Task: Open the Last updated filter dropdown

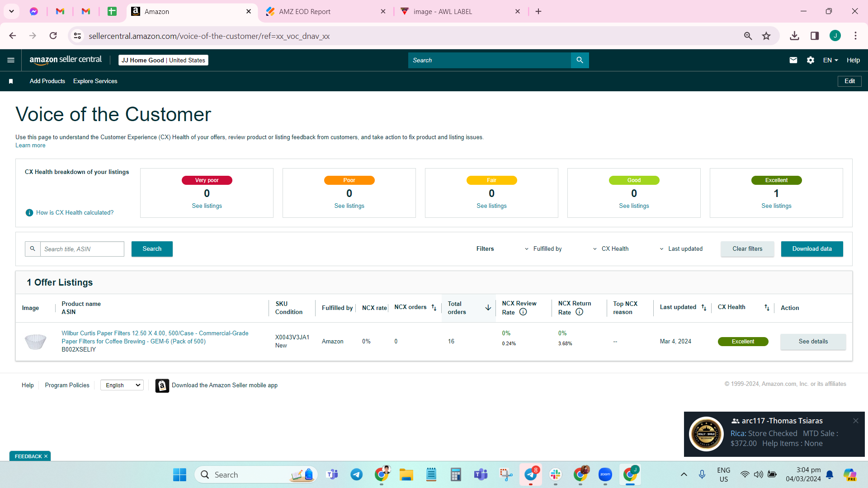Action: (x=681, y=249)
